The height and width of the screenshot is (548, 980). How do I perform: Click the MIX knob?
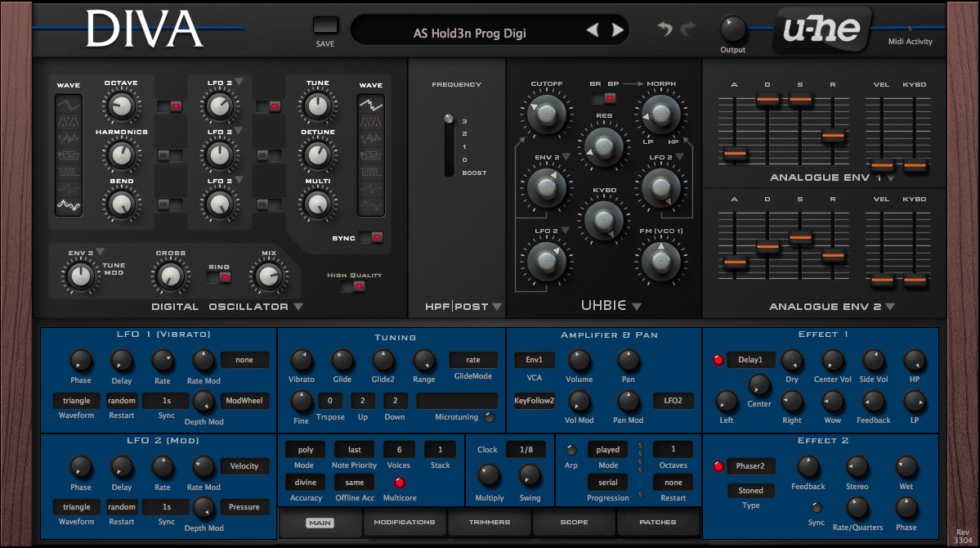pyautogui.click(x=269, y=276)
